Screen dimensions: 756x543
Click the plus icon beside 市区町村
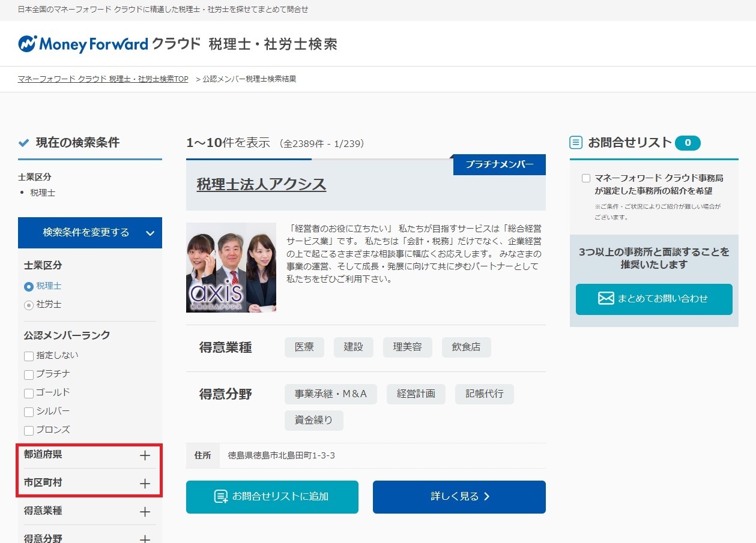pyautogui.click(x=145, y=484)
